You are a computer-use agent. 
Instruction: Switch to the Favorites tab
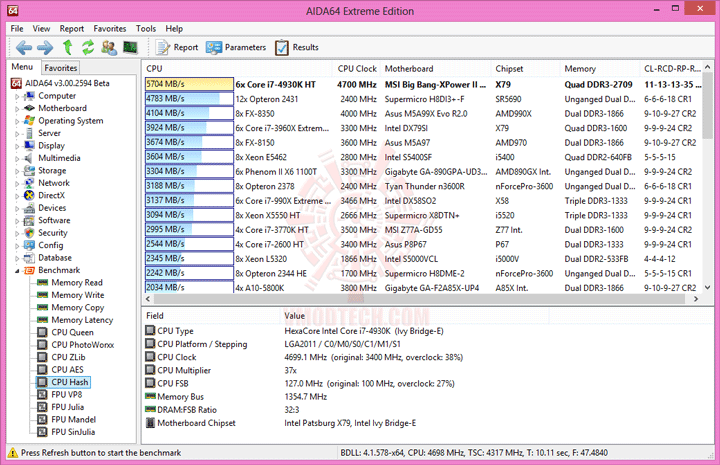coord(61,68)
